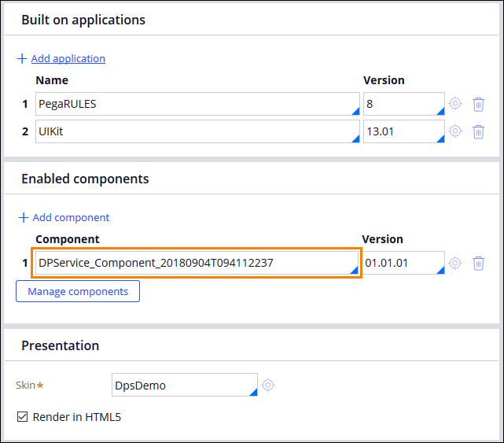Expand the DpsDemo skin dropdown arrow
The image size is (504, 443).
click(253, 392)
